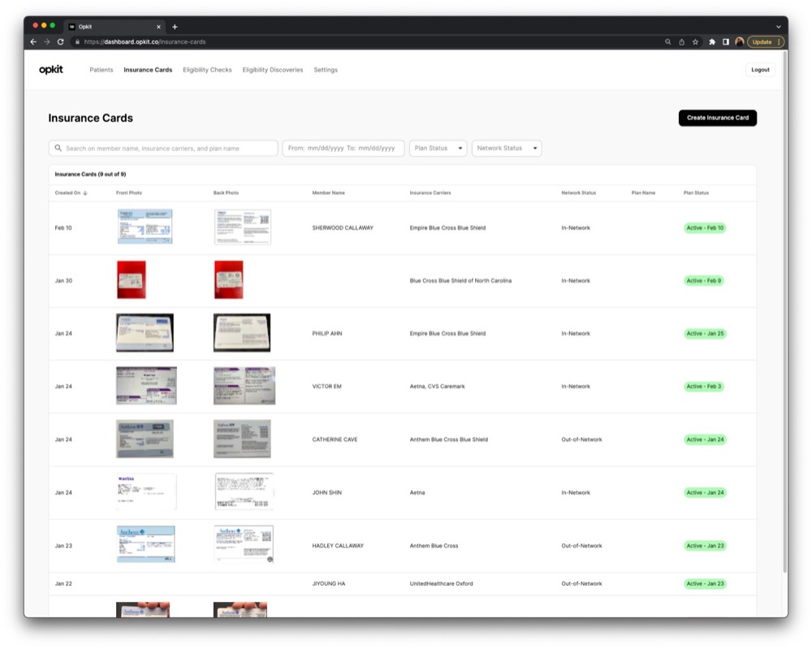Open Sherwood Callaway's back photo thumbnail

(x=242, y=227)
